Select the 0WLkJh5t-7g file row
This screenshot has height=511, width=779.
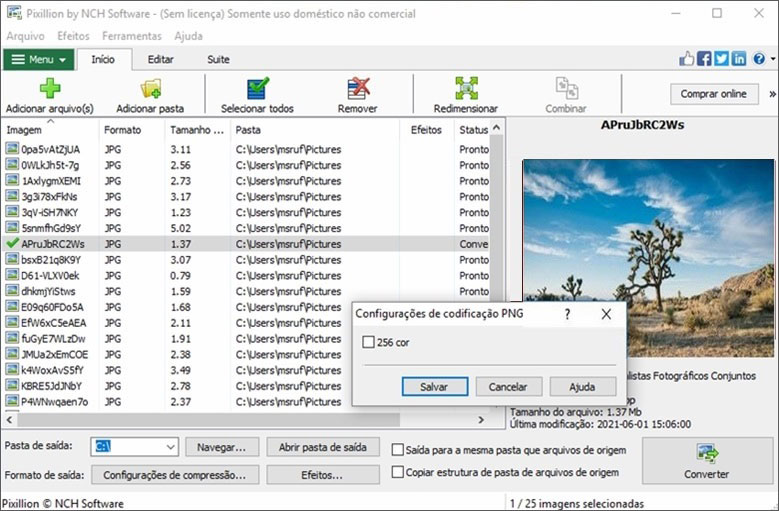point(246,164)
